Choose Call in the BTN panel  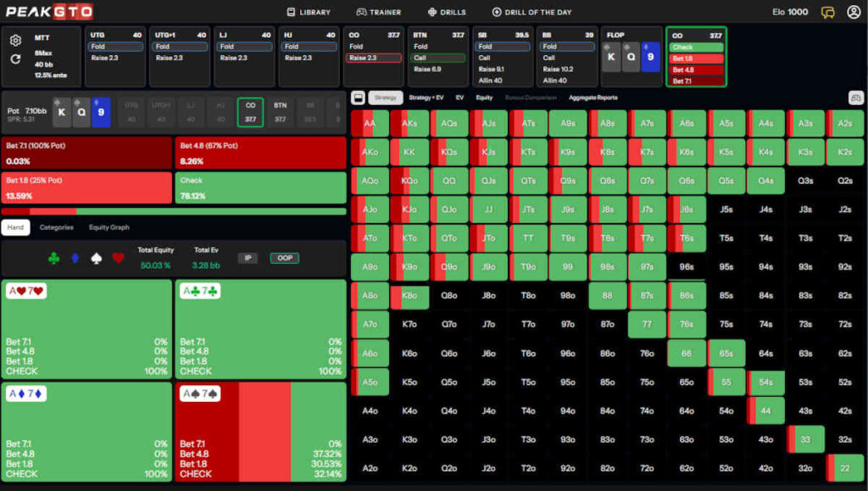pos(438,58)
